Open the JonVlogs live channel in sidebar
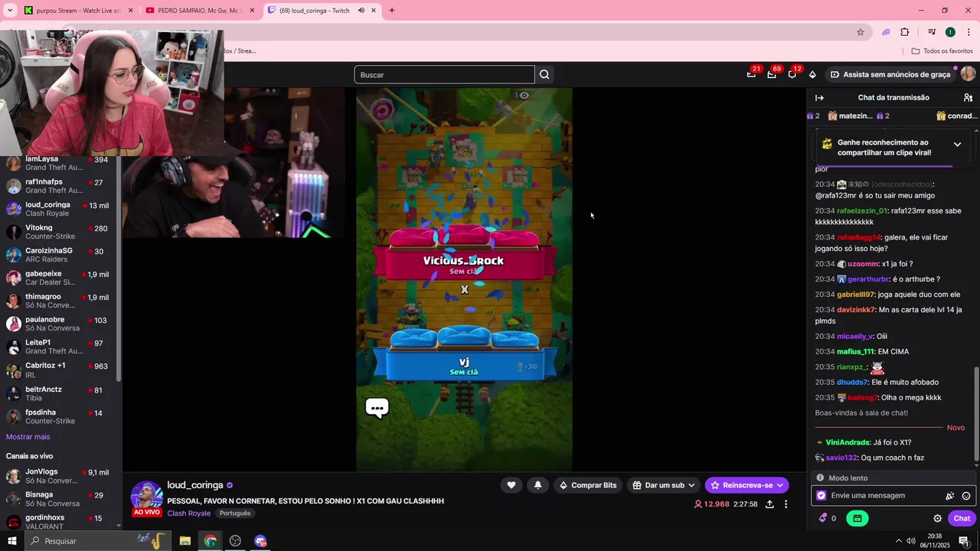980x551 pixels. 58,476
